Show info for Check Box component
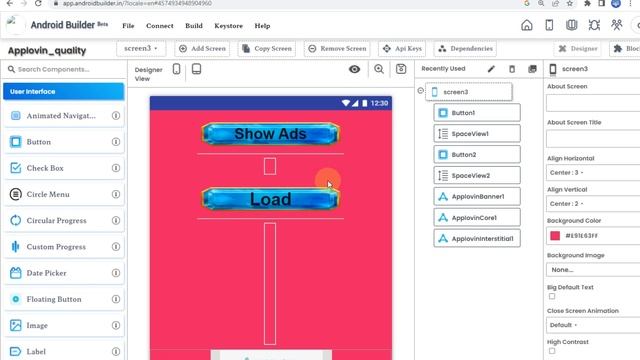 [116, 168]
